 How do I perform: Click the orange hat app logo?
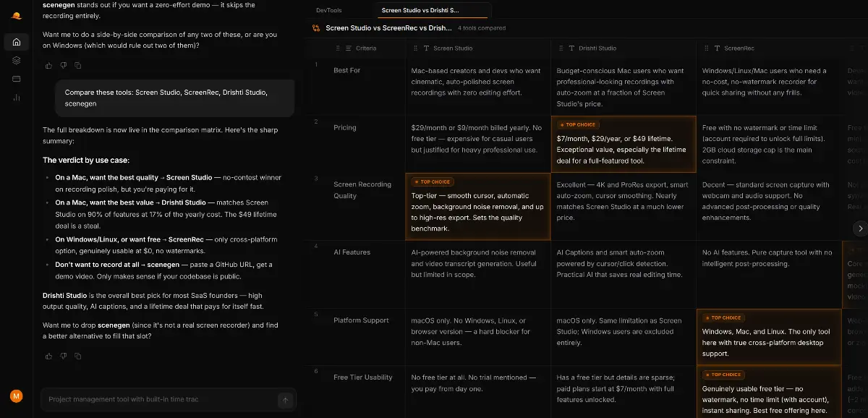click(x=16, y=14)
